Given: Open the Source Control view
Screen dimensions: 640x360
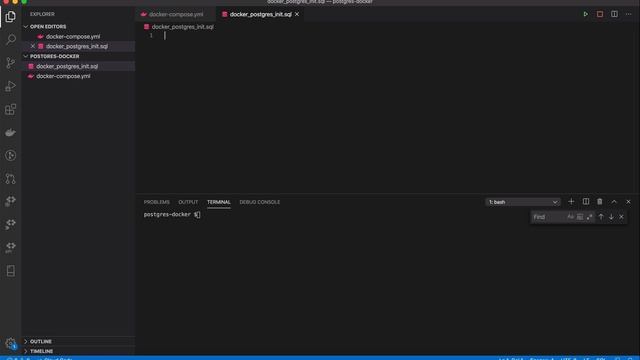Looking at the screenshot, I should pos(11,62).
